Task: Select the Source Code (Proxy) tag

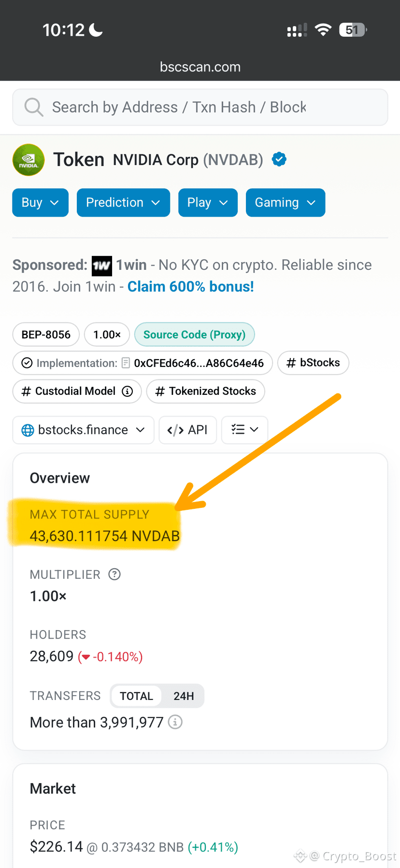Action: [x=194, y=335]
